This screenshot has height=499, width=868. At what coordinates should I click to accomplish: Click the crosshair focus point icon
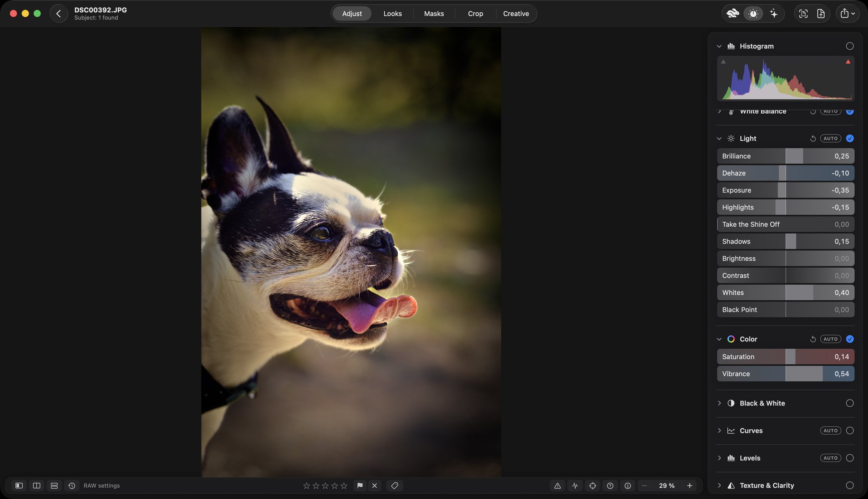pyautogui.click(x=593, y=486)
